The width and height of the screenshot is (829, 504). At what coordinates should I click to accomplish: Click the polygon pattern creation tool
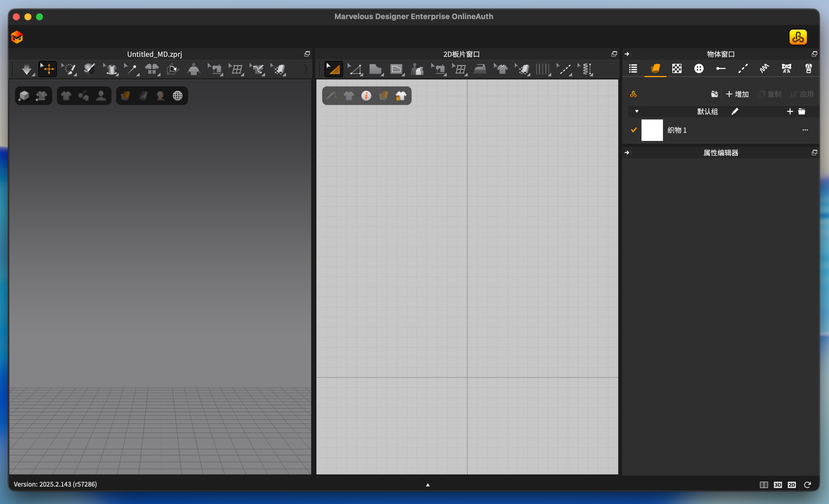(375, 69)
